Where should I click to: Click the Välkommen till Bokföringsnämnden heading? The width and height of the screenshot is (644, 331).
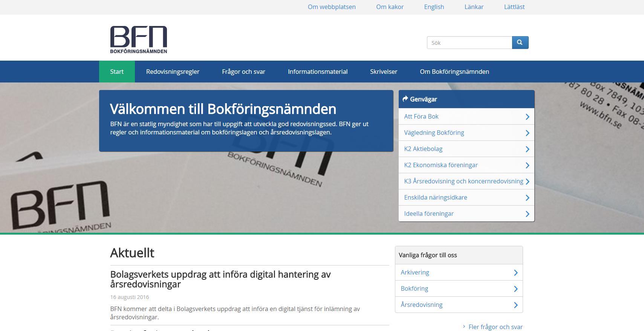[223, 109]
